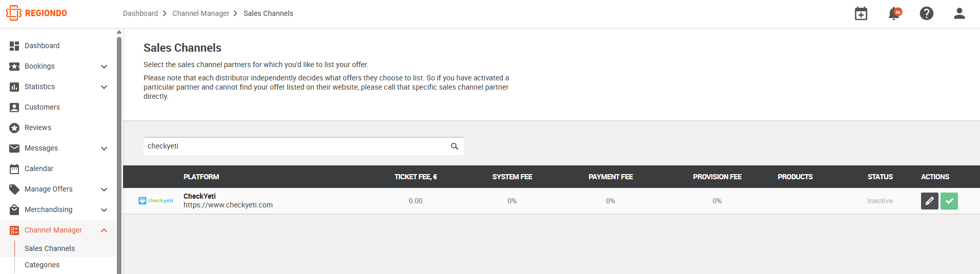
Task: Open the Channel Manager breadcrumb link
Action: click(201, 13)
